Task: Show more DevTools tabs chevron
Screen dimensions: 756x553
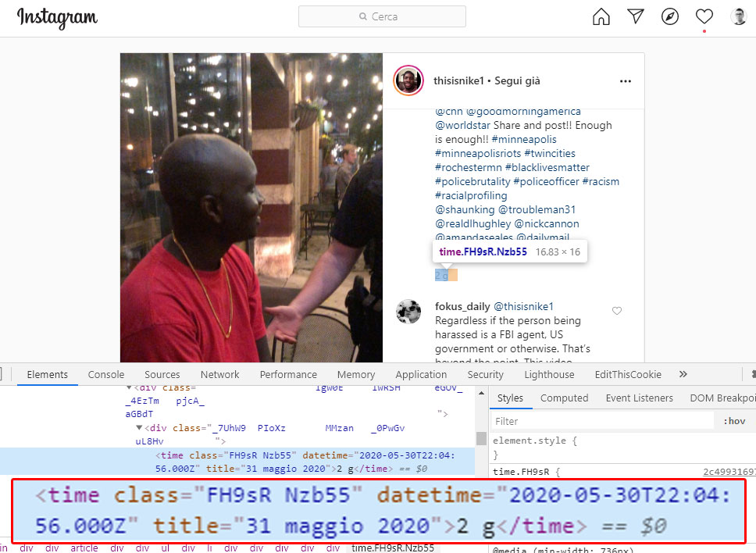Action: [x=683, y=374]
